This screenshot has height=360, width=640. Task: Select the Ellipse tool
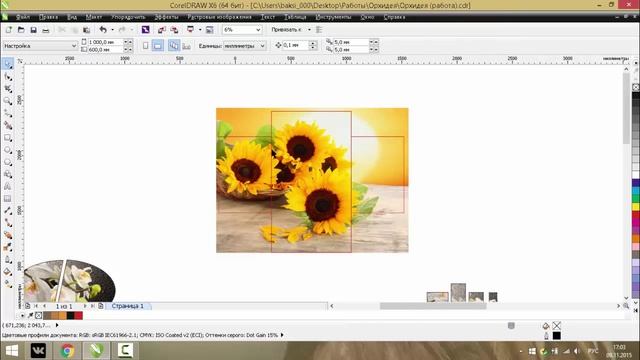coord(7,150)
